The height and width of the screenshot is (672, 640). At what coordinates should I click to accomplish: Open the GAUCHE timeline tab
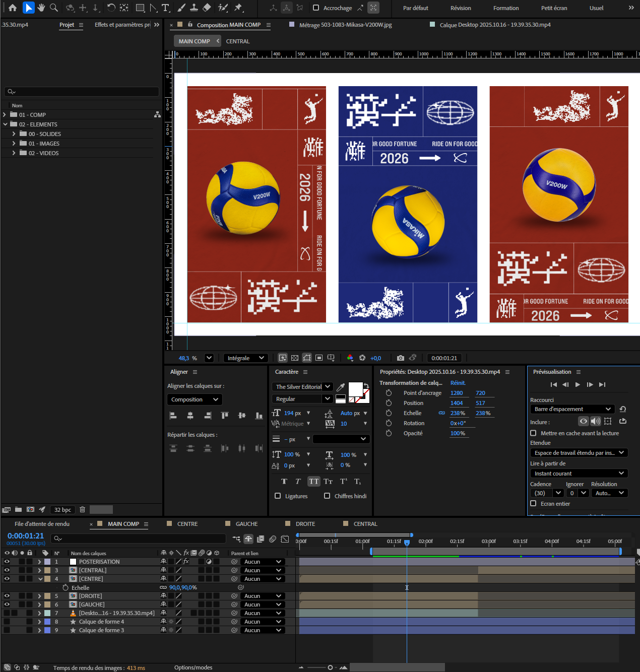tap(246, 524)
